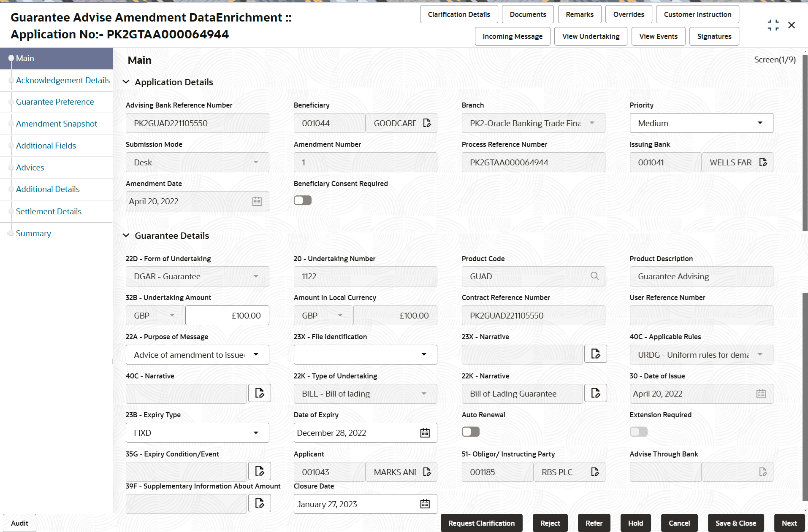This screenshot has height=532, width=808.
Task: Click View Undertaking button
Action: (x=591, y=36)
